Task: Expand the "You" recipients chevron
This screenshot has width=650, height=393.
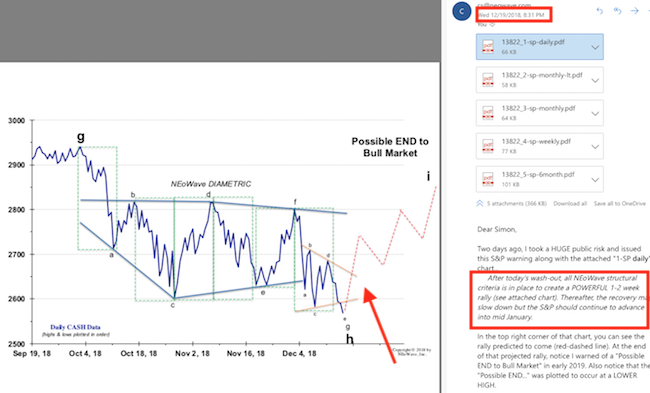Action: [492, 24]
